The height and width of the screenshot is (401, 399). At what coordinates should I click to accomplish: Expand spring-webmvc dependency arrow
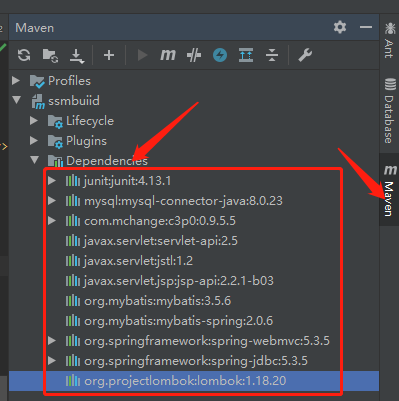tap(52, 341)
